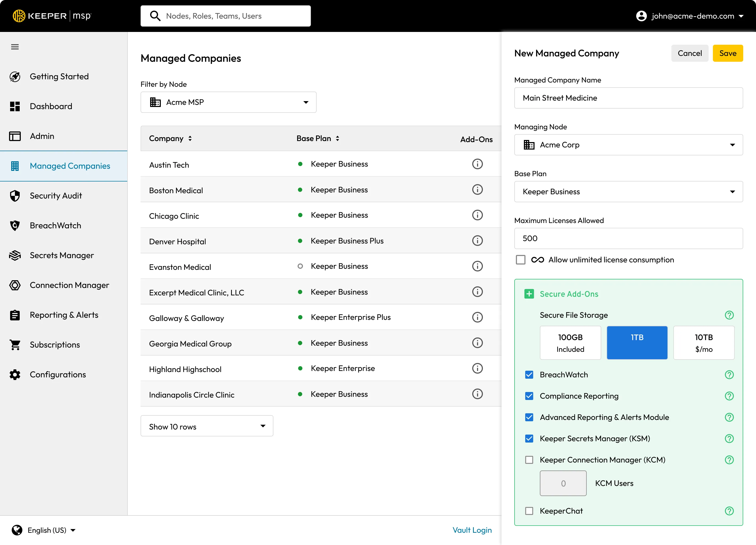The width and height of the screenshot is (756, 545).
Task: Click the Maximum Licenses Allowed field
Action: click(x=628, y=238)
